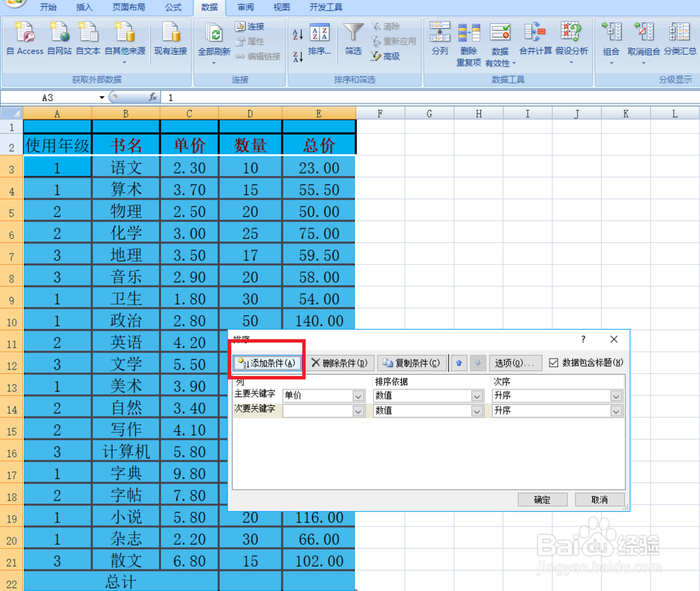
Task: Switch to the 公式 ribbon tab
Action: click(173, 8)
